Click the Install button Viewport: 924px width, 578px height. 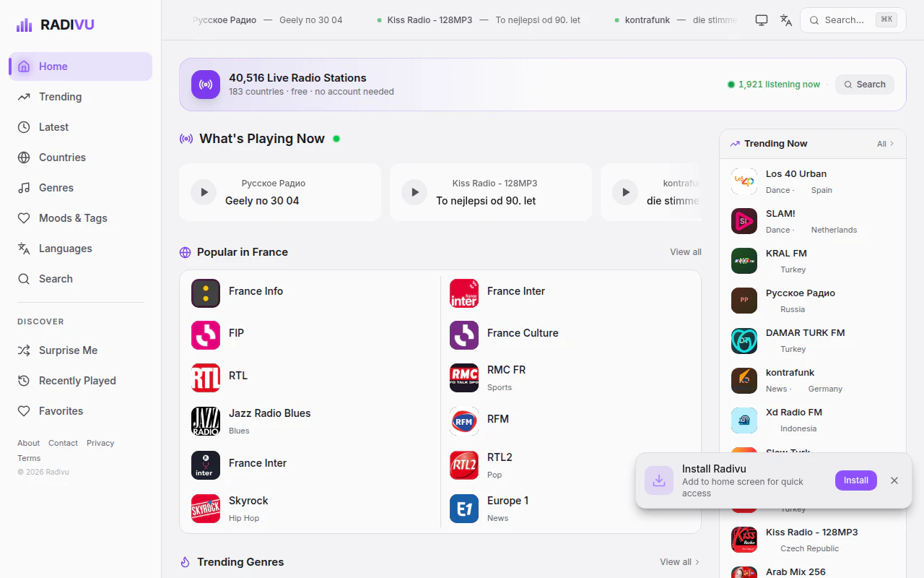tap(856, 480)
